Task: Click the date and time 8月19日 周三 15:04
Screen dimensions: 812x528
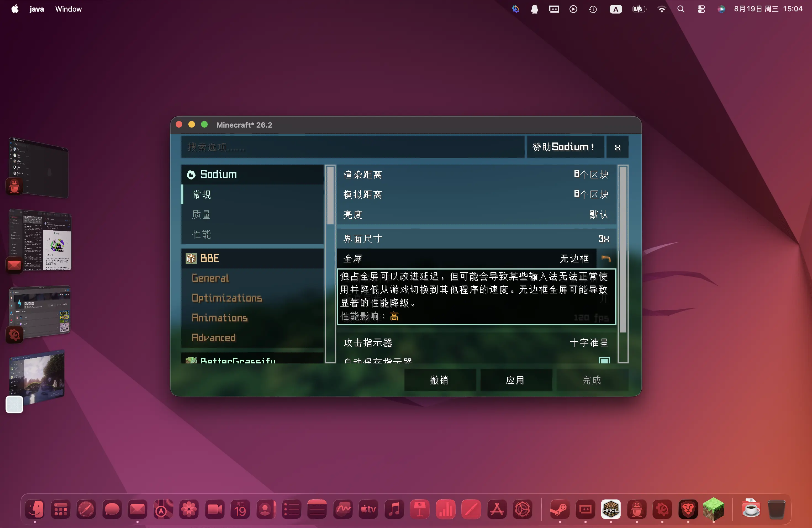Action: 768,9
